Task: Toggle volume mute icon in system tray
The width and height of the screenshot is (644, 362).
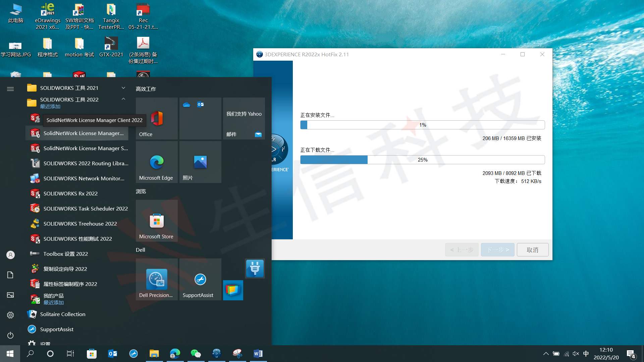Action: pyautogui.click(x=576, y=354)
